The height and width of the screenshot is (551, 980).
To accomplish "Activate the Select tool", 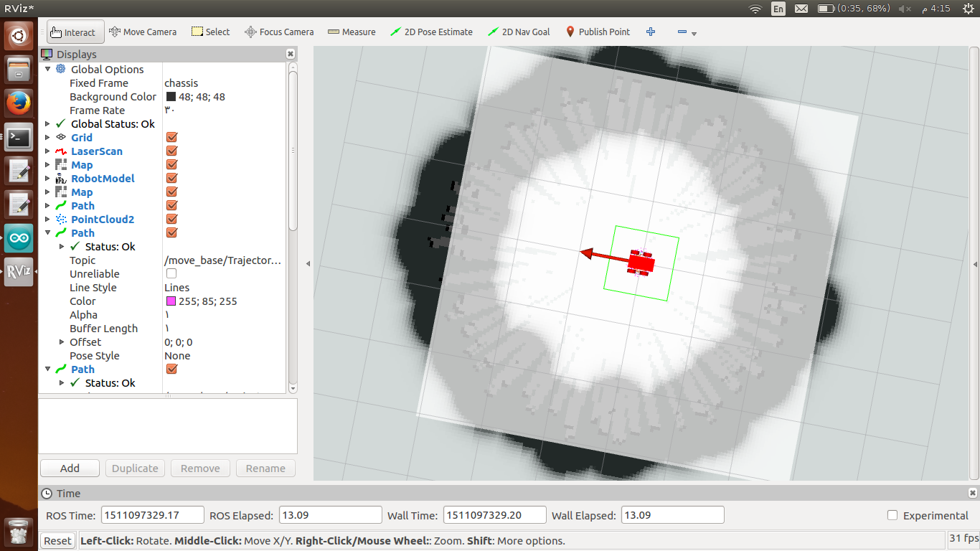I will coord(210,32).
